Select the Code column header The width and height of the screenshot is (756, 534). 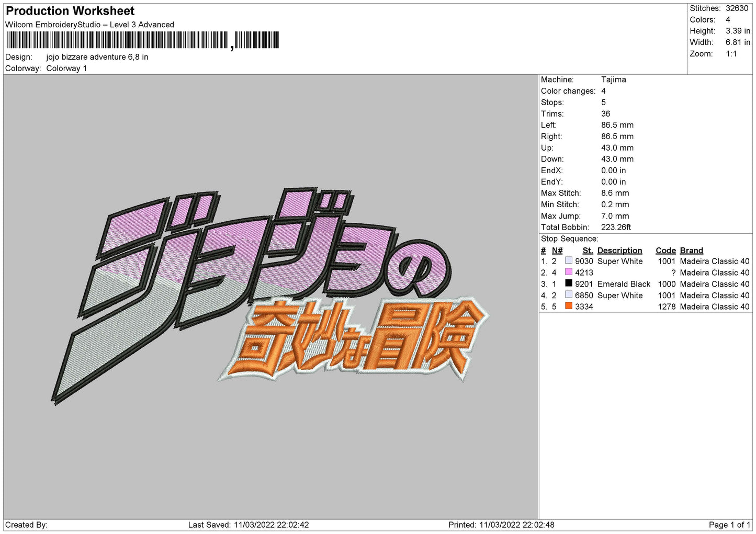(665, 251)
